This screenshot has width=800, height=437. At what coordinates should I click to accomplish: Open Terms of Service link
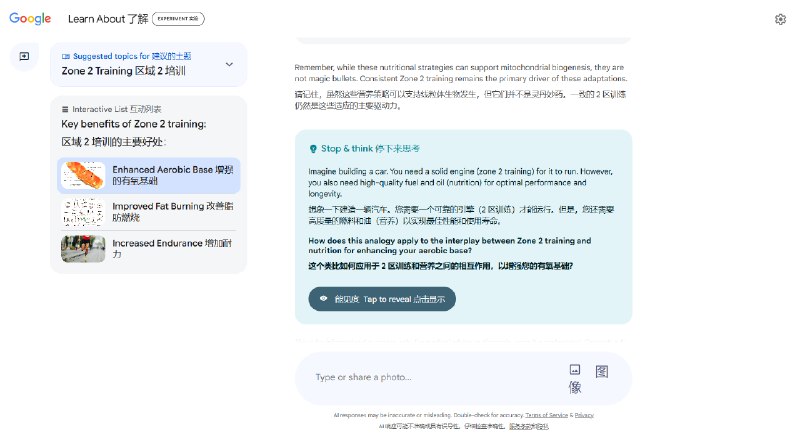pos(546,415)
